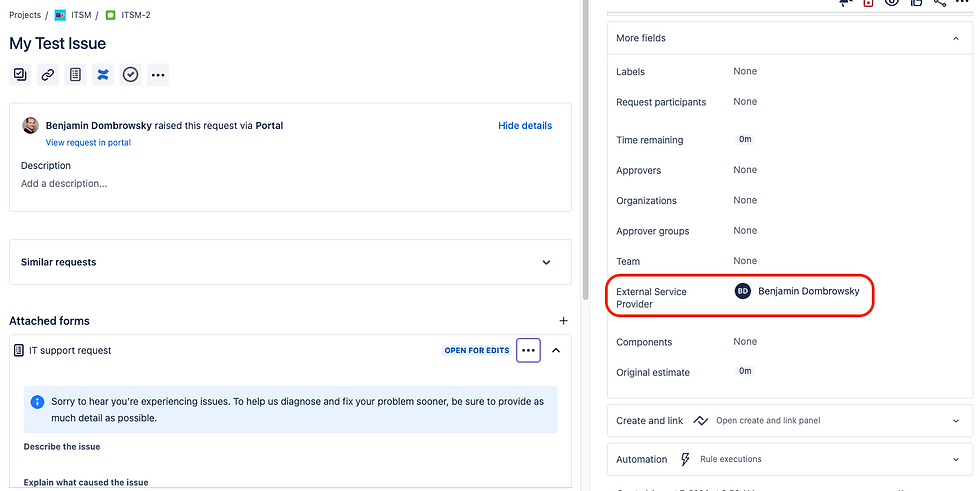Click the watch eye icon at top right
This screenshot has width=980, height=491.
tap(891, 2)
